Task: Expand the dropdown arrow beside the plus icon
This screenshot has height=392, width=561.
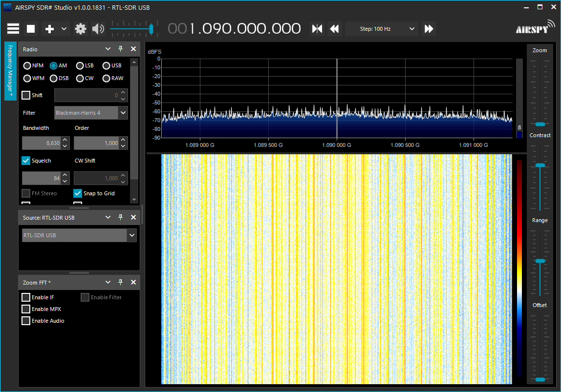Action: pyautogui.click(x=64, y=29)
